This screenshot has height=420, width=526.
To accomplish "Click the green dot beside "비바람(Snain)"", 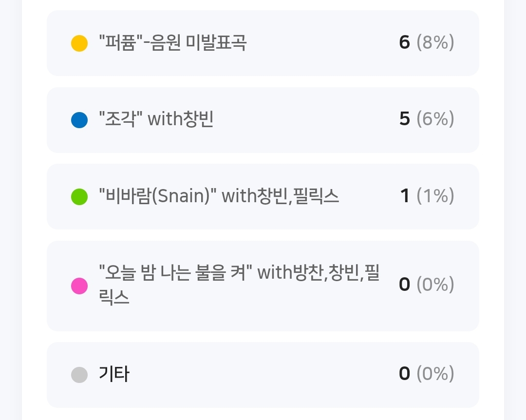I will pos(79,197).
